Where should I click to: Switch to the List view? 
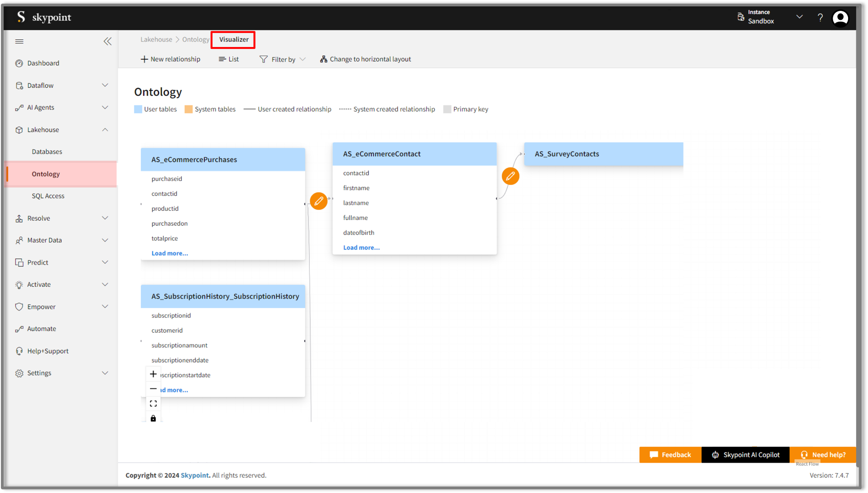pos(229,59)
